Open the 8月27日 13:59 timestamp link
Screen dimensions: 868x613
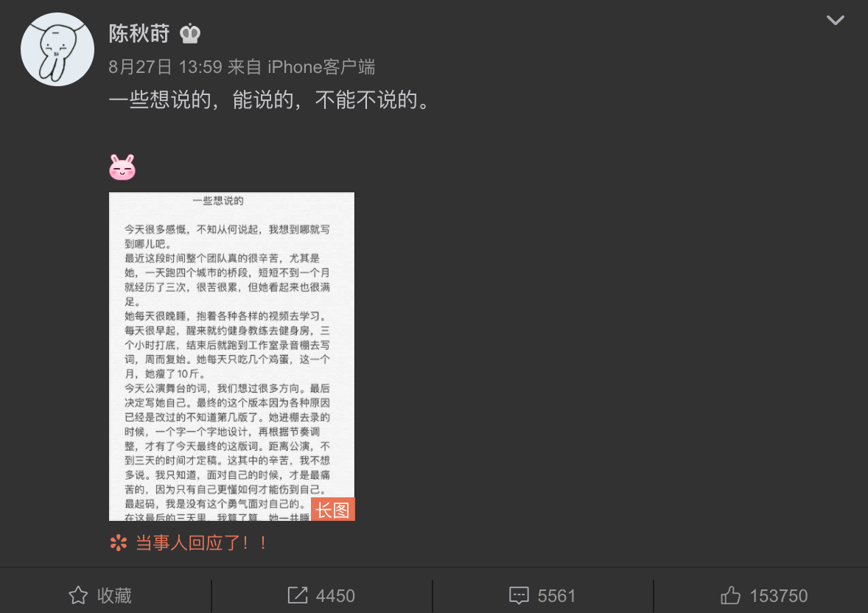click(x=165, y=67)
